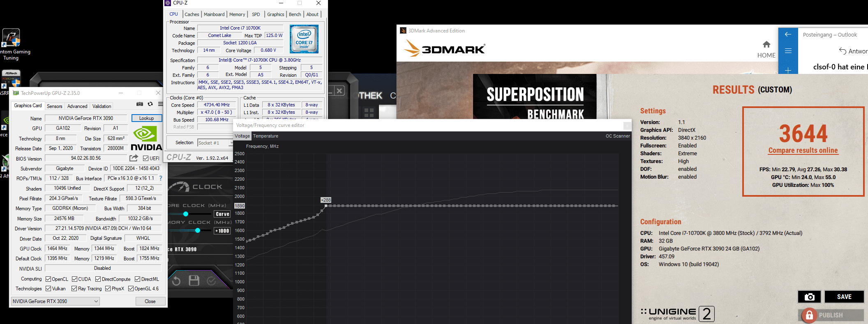Open CPU-Z SPD tab
This screenshot has height=324, width=868.
[x=256, y=14]
